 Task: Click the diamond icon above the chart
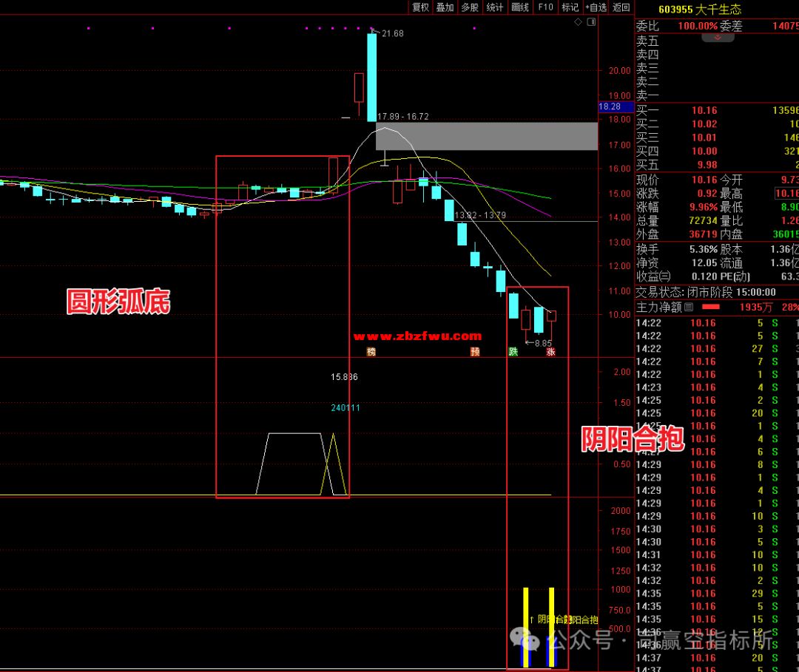(x=578, y=22)
